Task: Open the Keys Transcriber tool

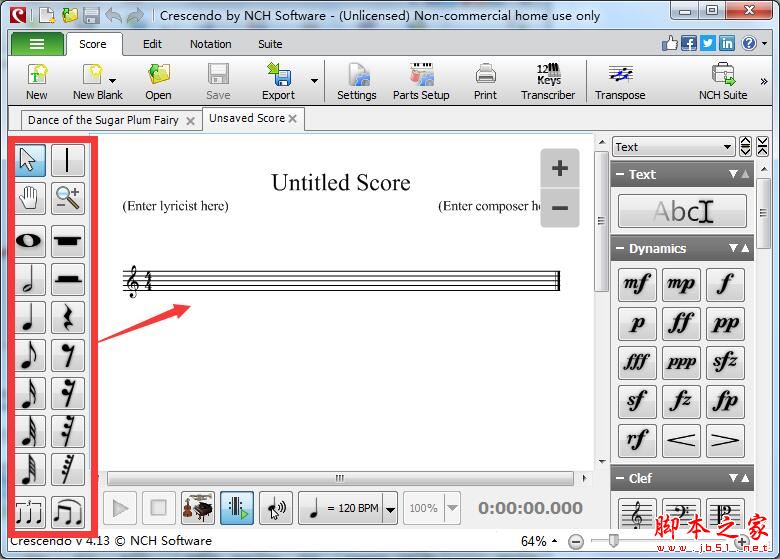Action: pos(548,82)
